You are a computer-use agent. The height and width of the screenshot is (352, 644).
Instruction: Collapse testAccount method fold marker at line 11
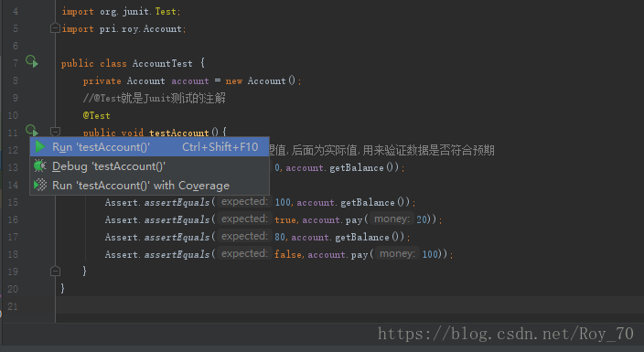(55, 132)
